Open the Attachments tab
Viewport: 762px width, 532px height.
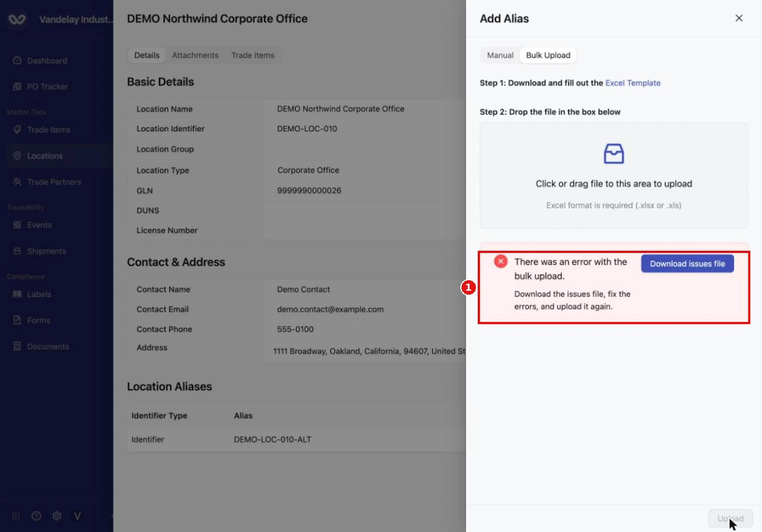195,55
